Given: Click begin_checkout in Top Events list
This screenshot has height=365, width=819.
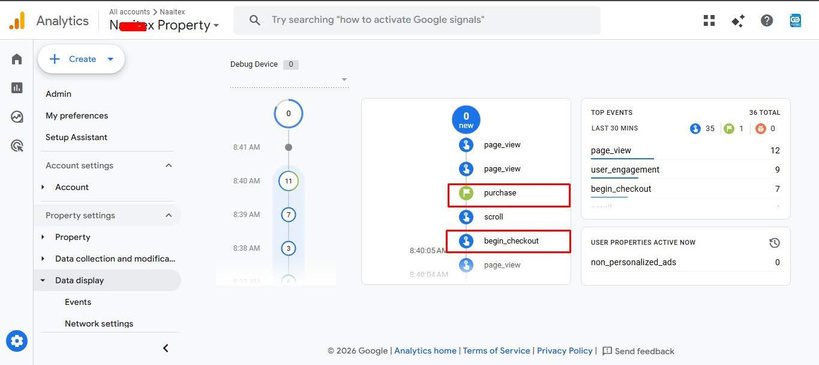Looking at the screenshot, I should click(x=621, y=189).
